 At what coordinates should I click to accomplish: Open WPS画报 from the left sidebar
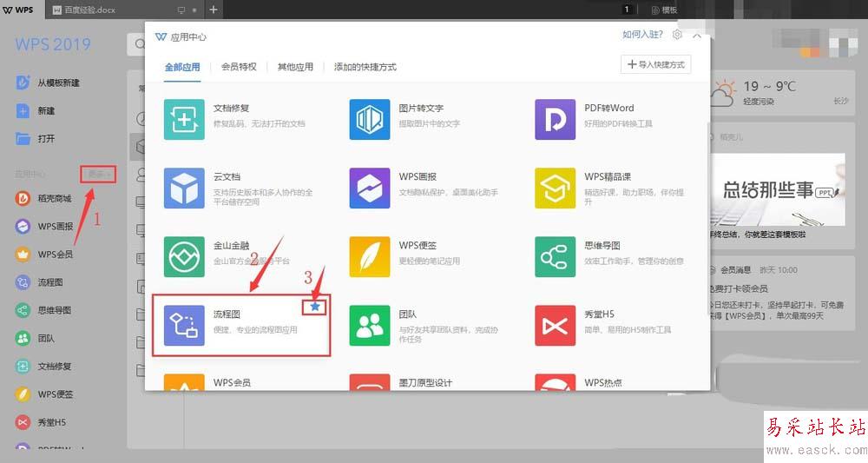(x=44, y=226)
